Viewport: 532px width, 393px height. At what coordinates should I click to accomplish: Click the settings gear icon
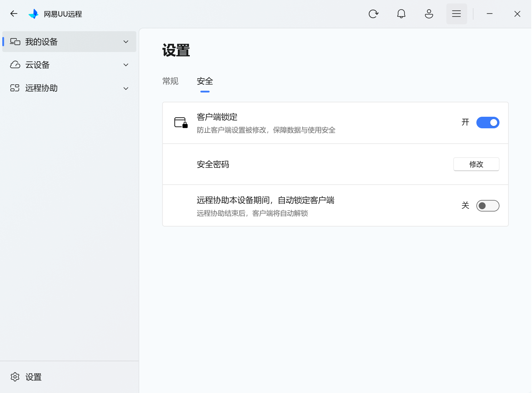click(x=15, y=377)
